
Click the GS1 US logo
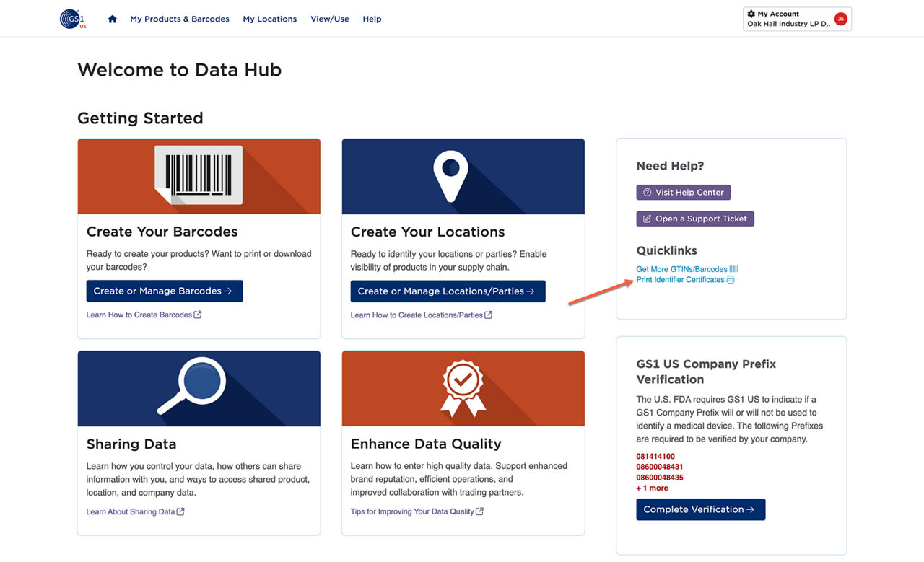point(73,19)
